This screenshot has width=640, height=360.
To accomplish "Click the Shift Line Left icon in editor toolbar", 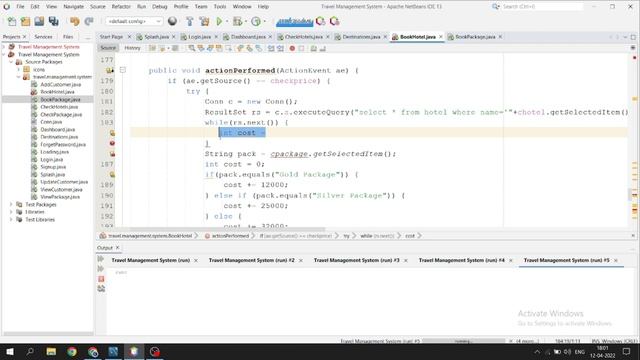I will click(x=271, y=48).
